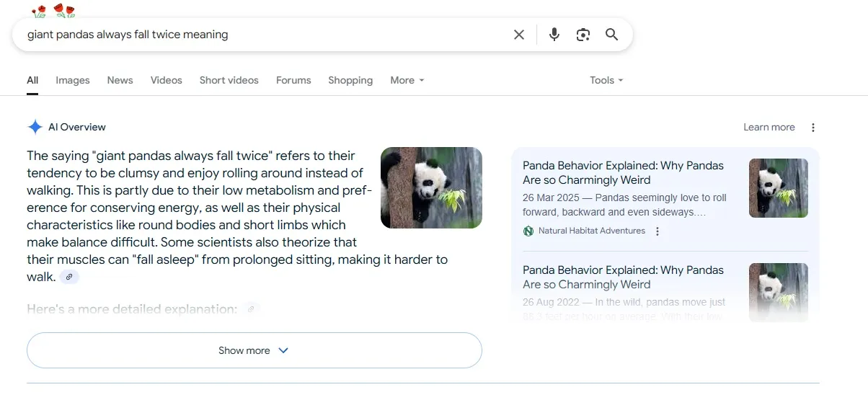This screenshot has width=868, height=395.
Task: Open search by image camera icon
Action: [x=583, y=35]
